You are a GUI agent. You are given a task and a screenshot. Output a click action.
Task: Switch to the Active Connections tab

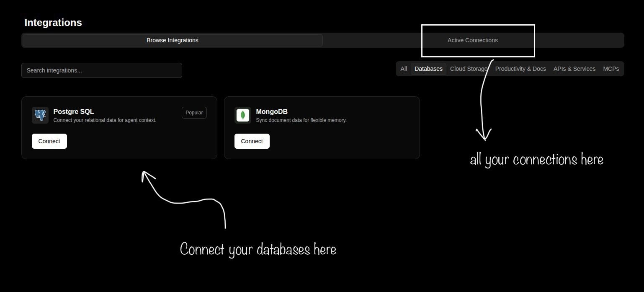pyautogui.click(x=473, y=40)
